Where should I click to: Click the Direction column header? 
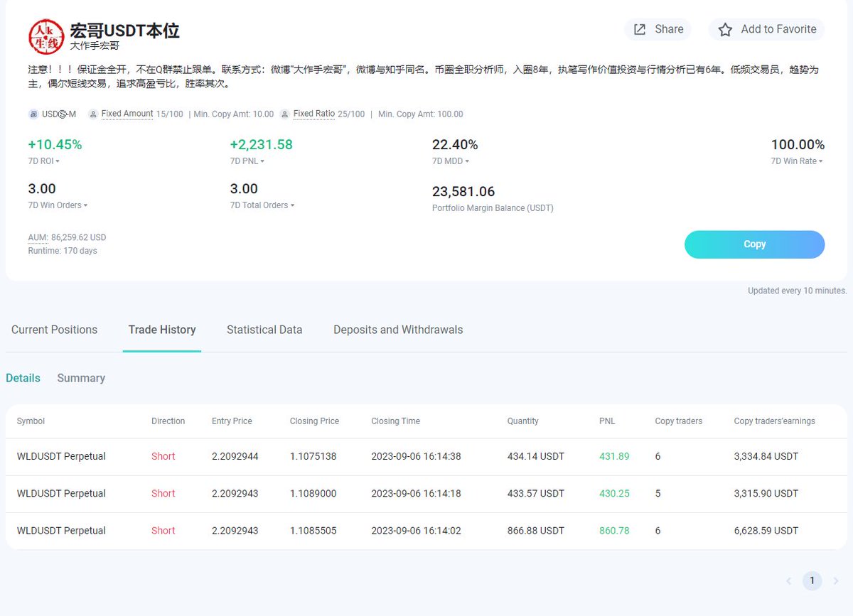coord(168,421)
